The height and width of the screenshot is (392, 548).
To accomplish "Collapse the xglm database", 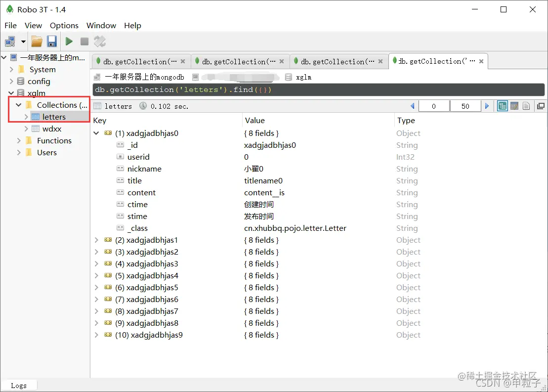I will pyautogui.click(x=11, y=93).
